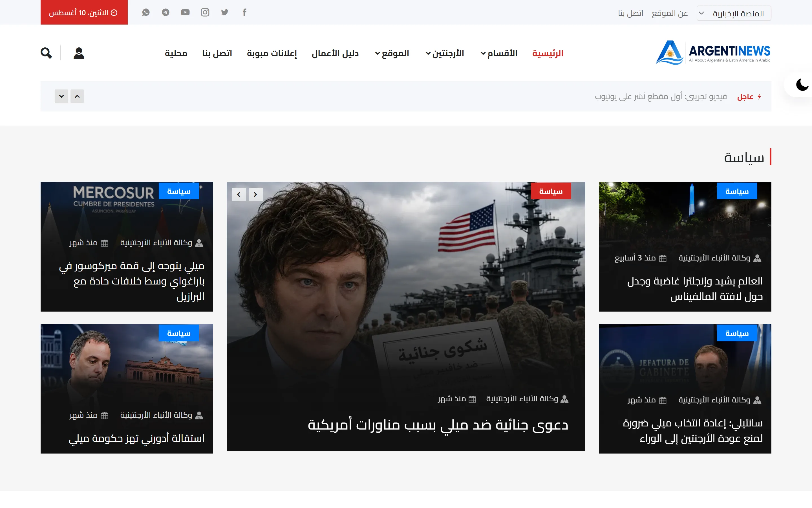Open إعلانات مبوبة menu item
The height and width of the screenshot is (508, 812).
point(272,53)
